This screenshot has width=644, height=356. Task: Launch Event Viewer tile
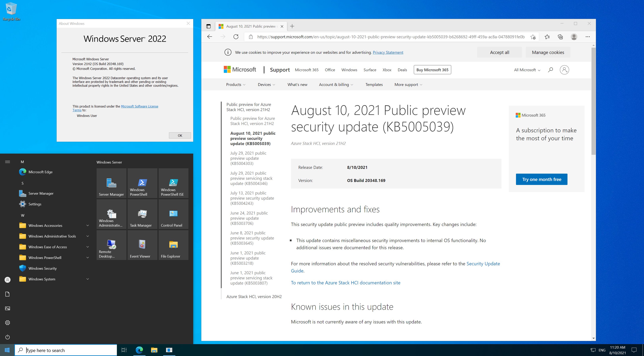142,245
